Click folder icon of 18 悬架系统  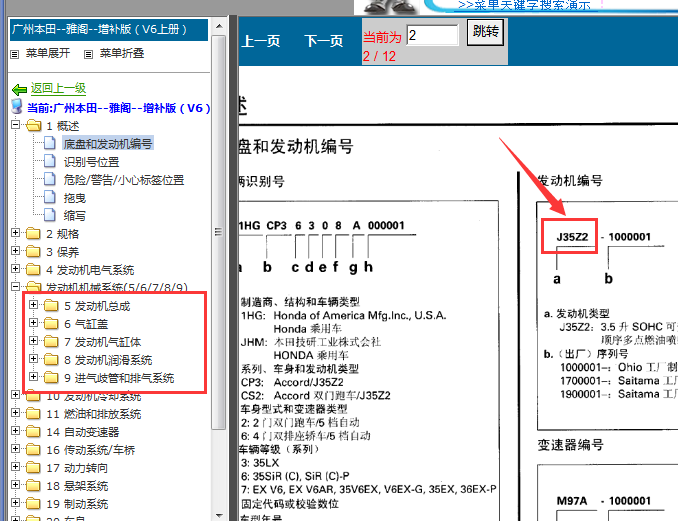click(33, 486)
